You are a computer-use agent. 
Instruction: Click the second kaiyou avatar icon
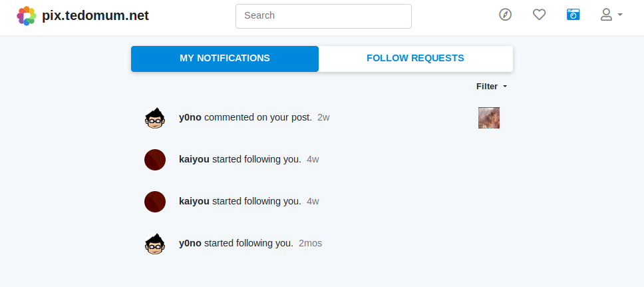(x=155, y=202)
